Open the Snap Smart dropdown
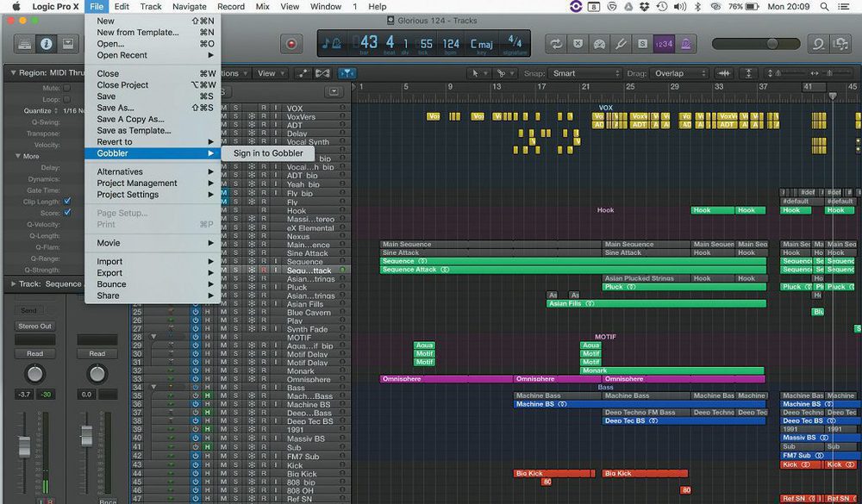The width and height of the screenshot is (862, 504). [586, 73]
